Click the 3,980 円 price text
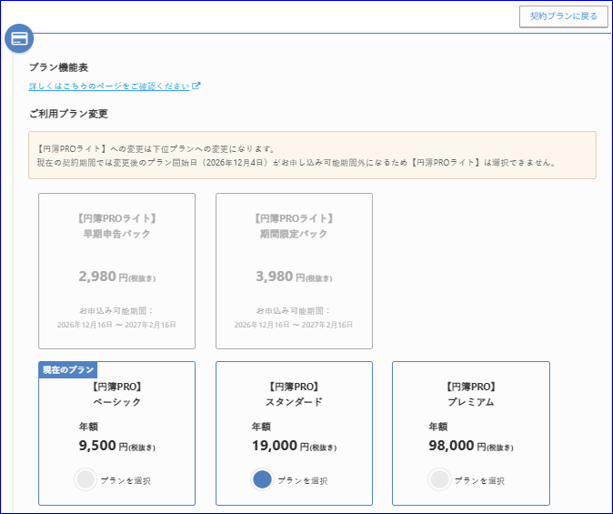This screenshot has height=514, width=613. [x=294, y=277]
